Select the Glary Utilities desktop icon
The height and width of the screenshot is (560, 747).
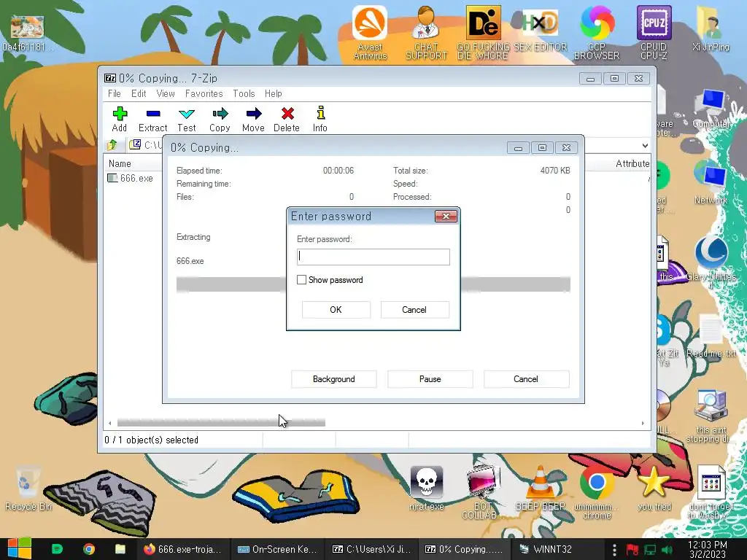tap(711, 262)
